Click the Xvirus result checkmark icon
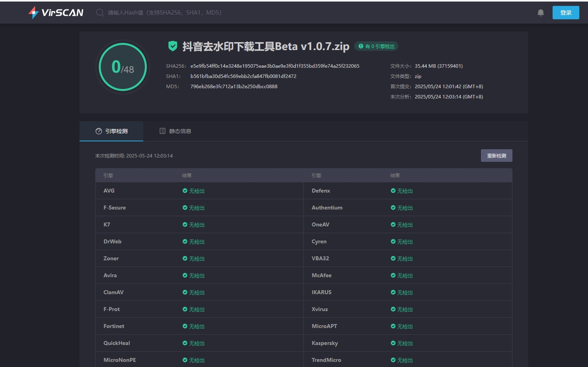The height and width of the screenshot is (367, 588). (393, 309)
